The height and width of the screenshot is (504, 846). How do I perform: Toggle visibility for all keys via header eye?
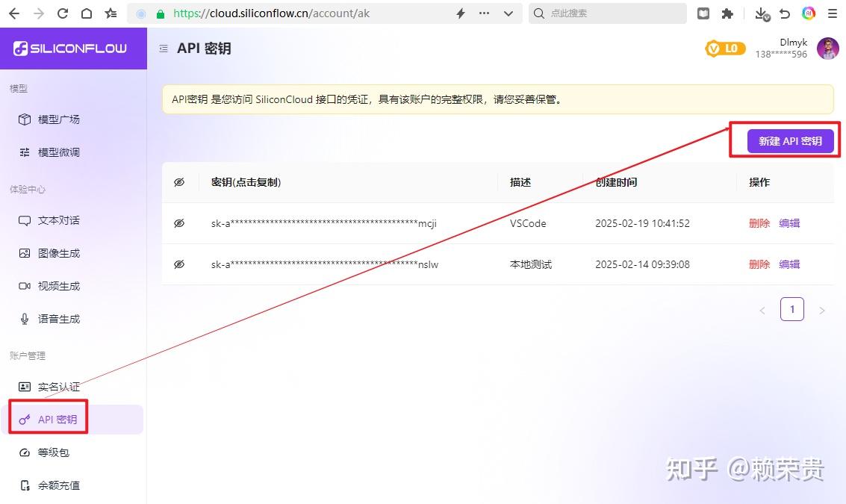coord(180,181)
